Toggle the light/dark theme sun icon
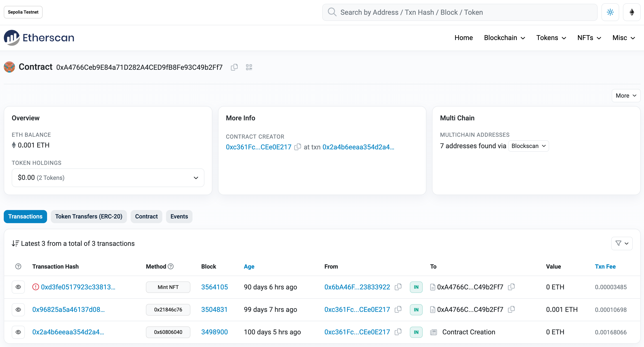The image size is (644, 347). click(x=610, y=12)
